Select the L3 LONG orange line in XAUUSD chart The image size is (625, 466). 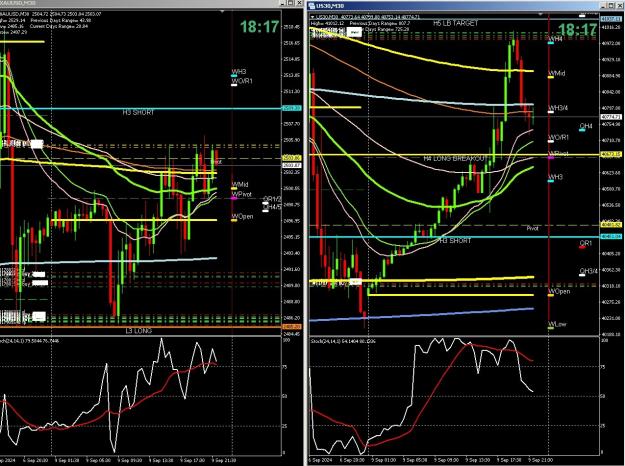coord(140,327)
